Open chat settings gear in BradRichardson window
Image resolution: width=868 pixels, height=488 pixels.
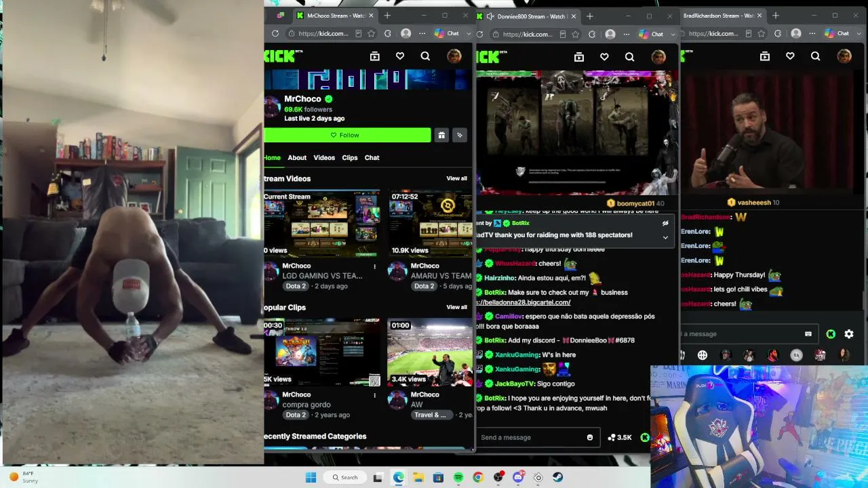click(x=849, y=333)
